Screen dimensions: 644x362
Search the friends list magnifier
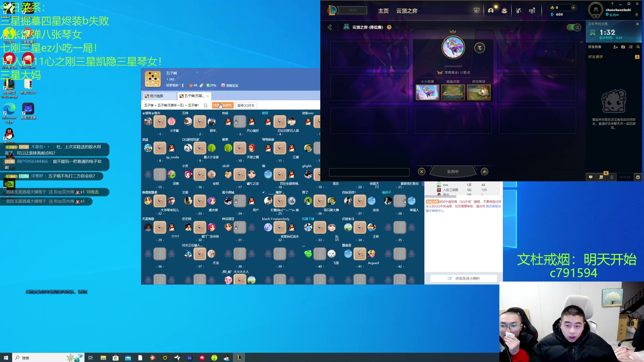(638, 47)
